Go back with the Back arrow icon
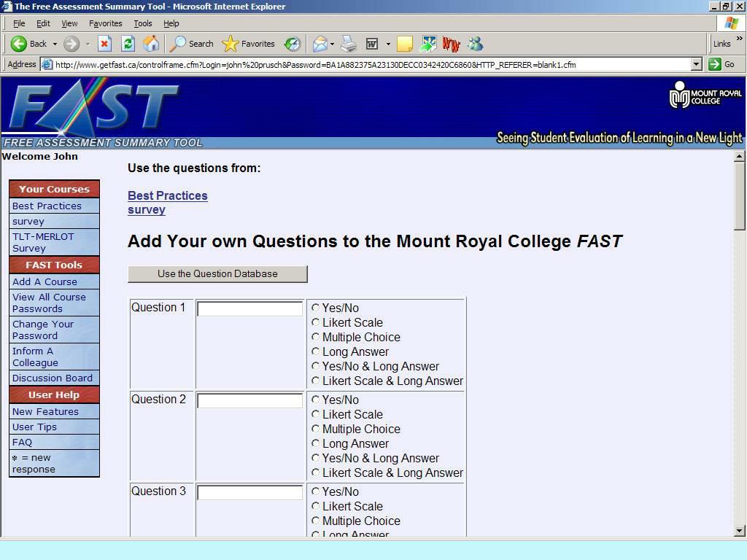The height and width of the screenshot is (560, 747). point(18,44)
